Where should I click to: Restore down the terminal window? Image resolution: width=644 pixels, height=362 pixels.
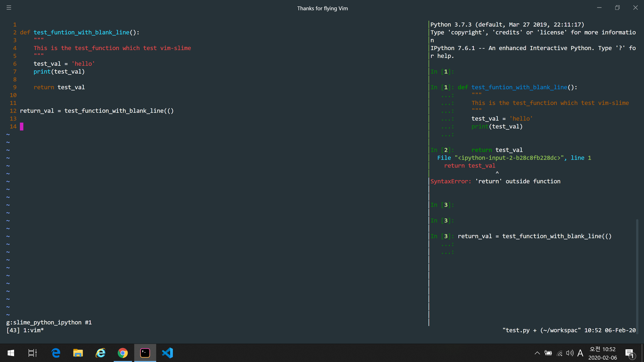(x=617, y=8)
